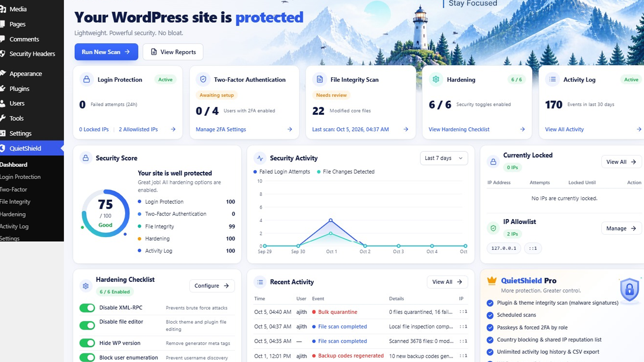Click the Security Activity pulse icon

[260, 158]
